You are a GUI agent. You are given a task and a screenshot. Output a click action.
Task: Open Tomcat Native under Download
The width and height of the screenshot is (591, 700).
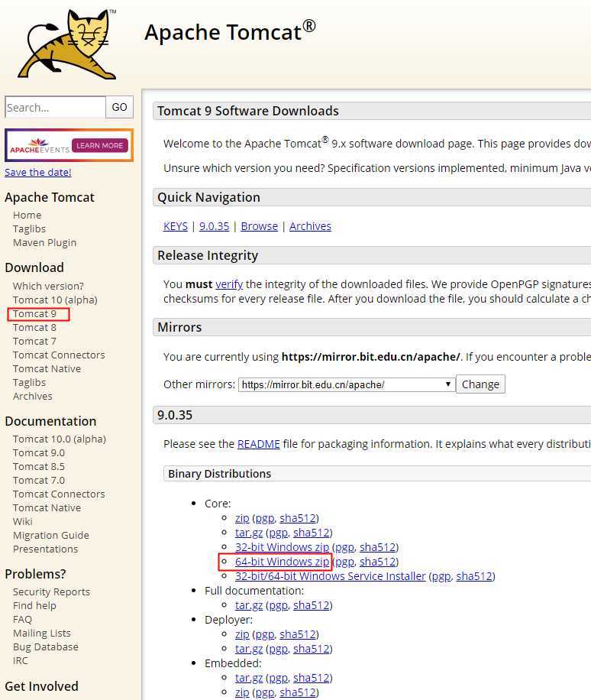tap(47, 369)
